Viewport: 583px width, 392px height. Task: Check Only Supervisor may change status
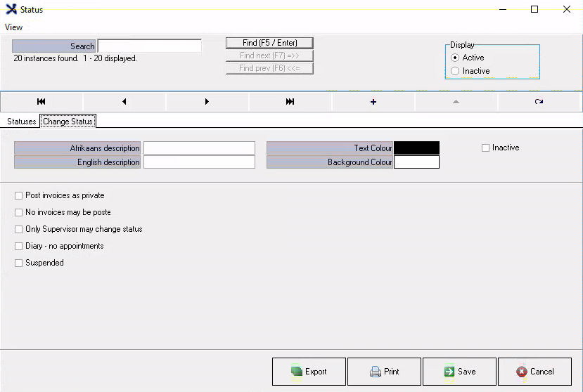[19, 229]
